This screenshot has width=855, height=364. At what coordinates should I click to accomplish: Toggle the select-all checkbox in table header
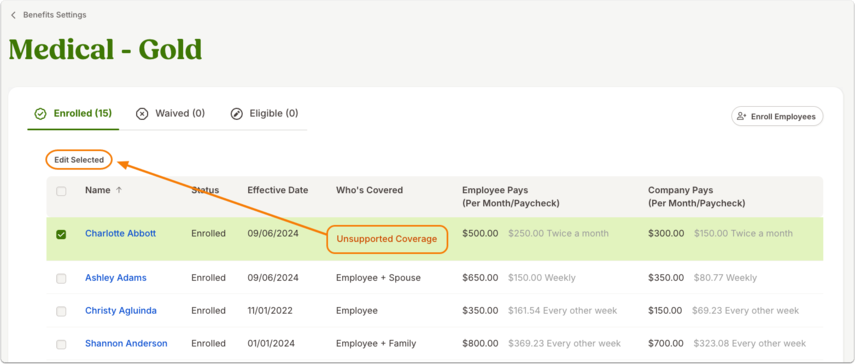click(61, 191)
